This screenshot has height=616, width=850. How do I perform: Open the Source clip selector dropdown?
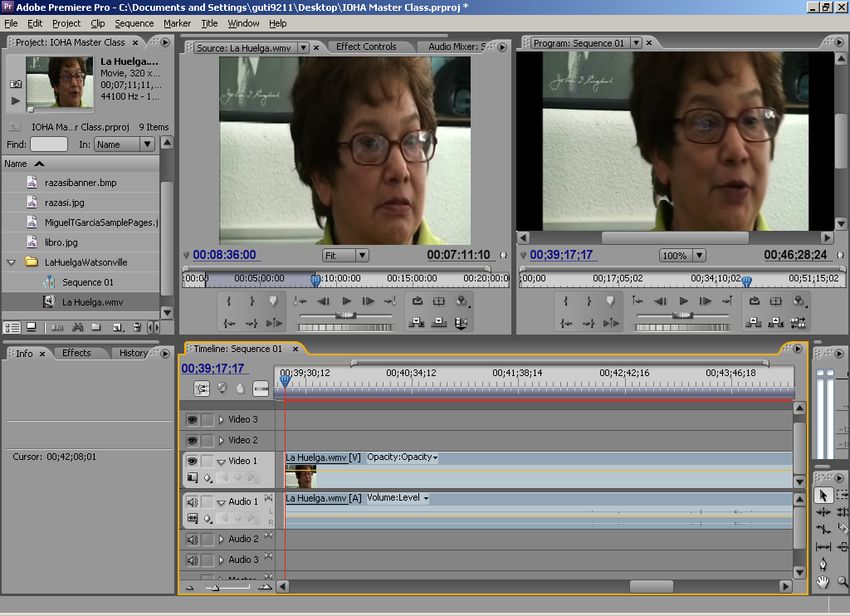[x=304, y=48]
